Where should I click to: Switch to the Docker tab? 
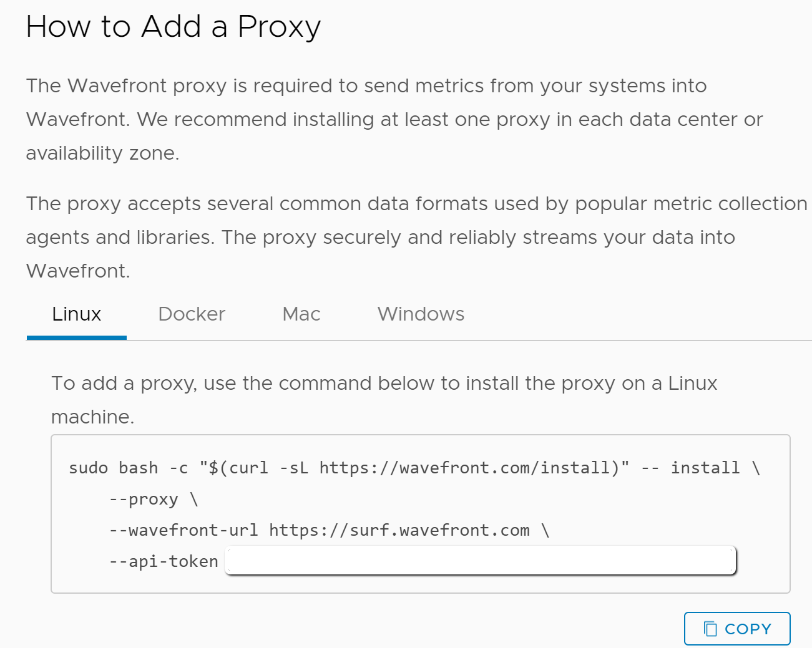pos(192,314)
